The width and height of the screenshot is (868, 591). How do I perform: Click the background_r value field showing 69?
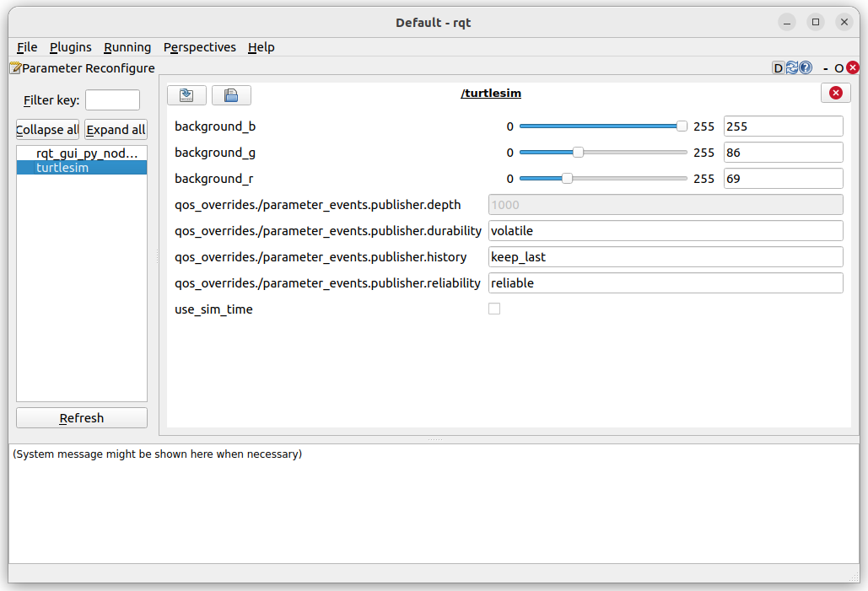tap(784, 178)
